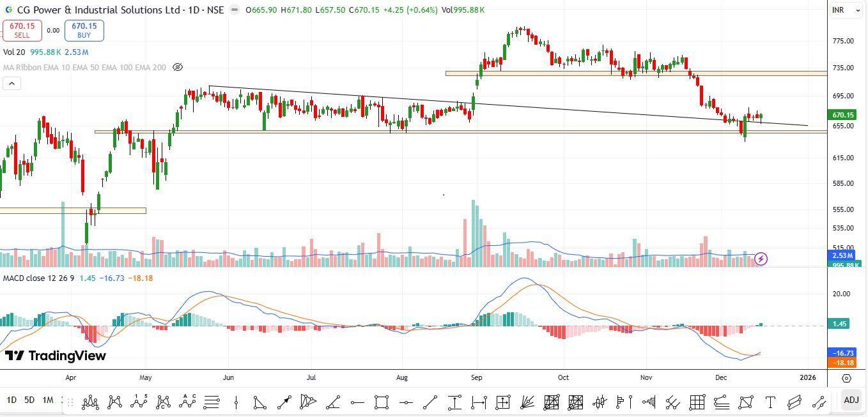
Task: Click the grey market status dot by NSE
Action: tap(235, 10)
